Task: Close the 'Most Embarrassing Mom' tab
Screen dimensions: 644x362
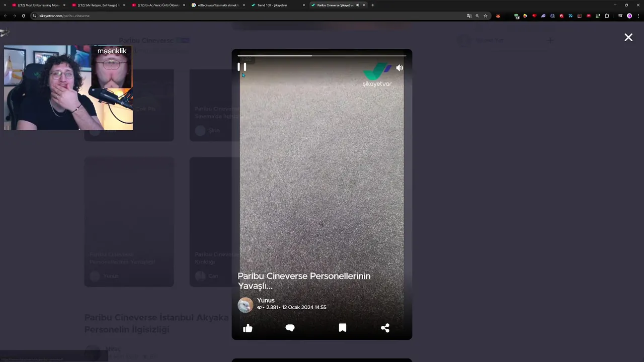Action: point(64,5)
